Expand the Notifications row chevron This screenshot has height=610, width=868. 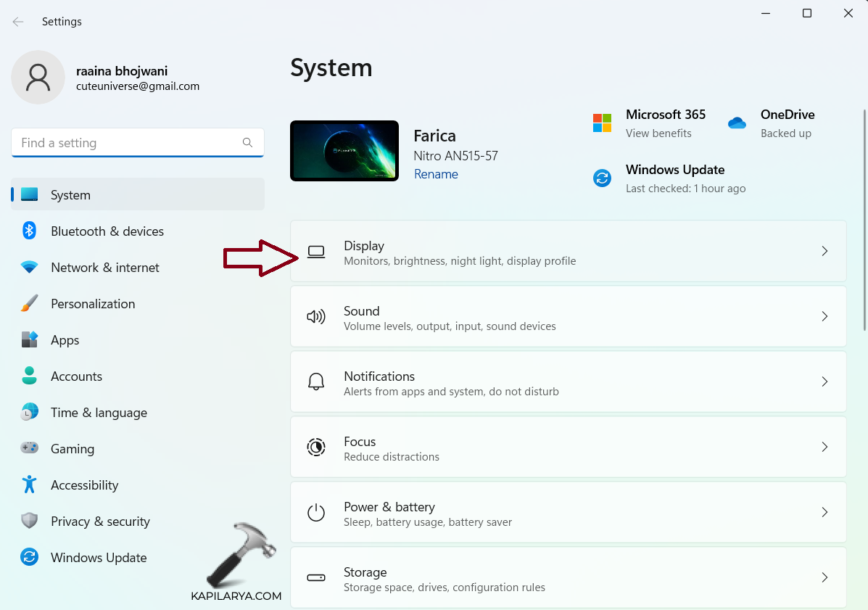click(x=824, y=382)
